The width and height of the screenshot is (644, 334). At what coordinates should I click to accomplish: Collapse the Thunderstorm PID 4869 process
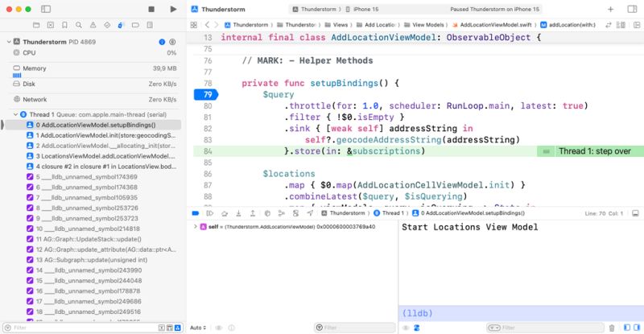coord(9,42)
